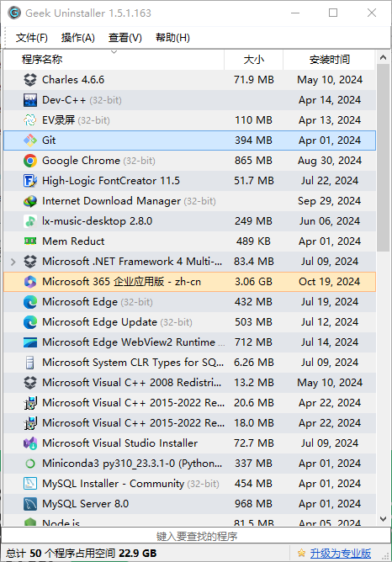This screenshot has width=392, height=562.
Task: Click the 总计 50 个程序 status text
Action: click(81, 554)
